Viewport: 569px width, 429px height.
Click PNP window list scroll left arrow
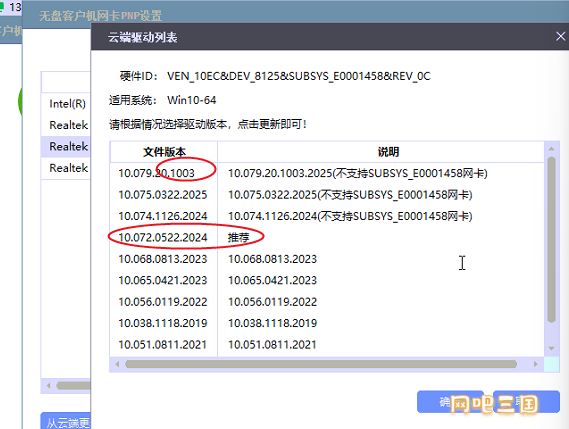(x=48, y=385)
